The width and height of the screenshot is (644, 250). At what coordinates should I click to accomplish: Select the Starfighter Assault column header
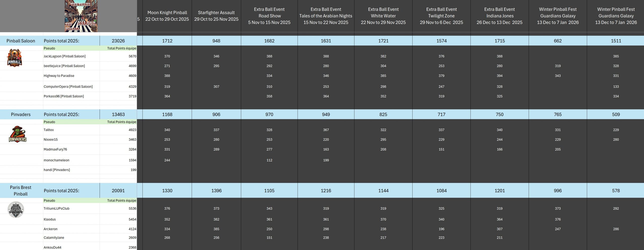(x=216, y=16)
